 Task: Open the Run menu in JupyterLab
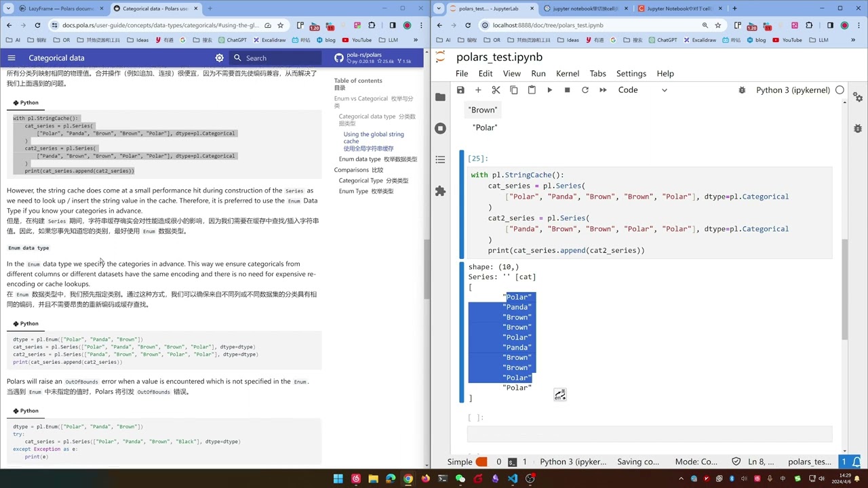click(x=538, y=73)
